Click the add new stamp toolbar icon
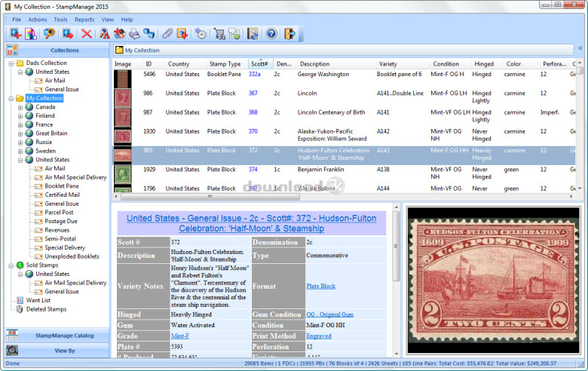The width and height of the screenshot is (588, 371). (16, 34)
